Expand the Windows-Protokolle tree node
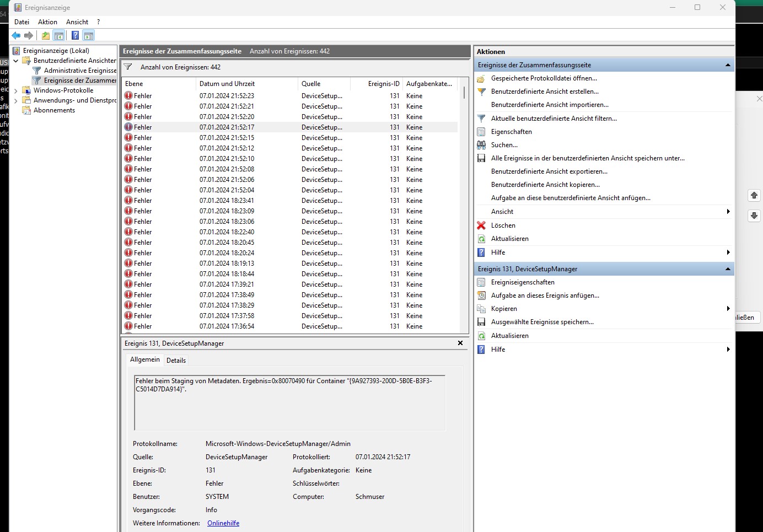763x532 pixels. click(x=16, y=90)
